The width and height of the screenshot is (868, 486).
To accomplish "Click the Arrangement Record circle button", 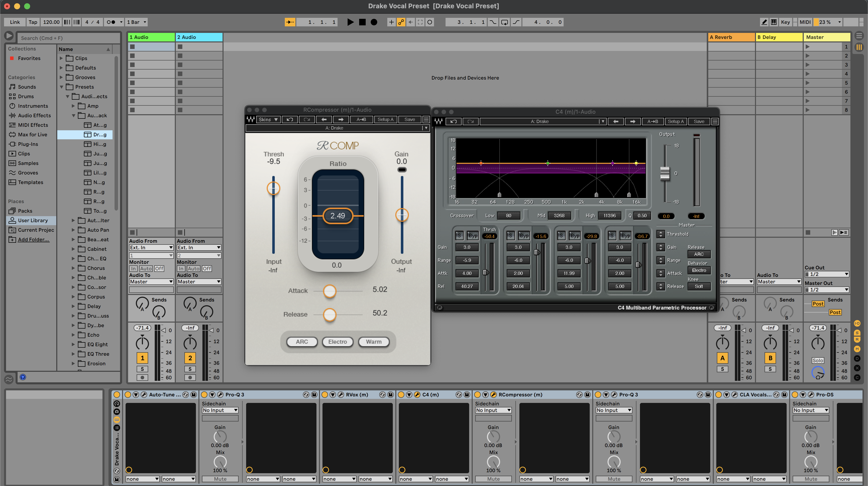I will pyautogui.click(x=374, y=22).
